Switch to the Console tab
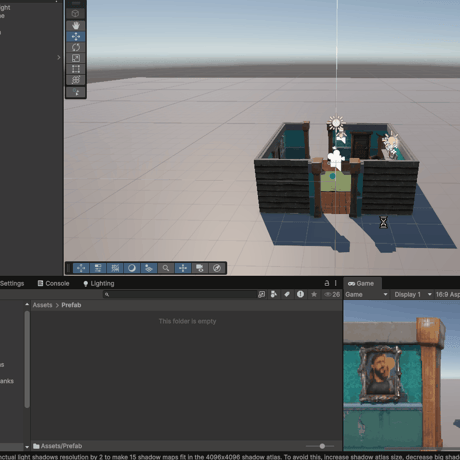The width and height of the screenshot is (460, 460). tap(53, 283)
